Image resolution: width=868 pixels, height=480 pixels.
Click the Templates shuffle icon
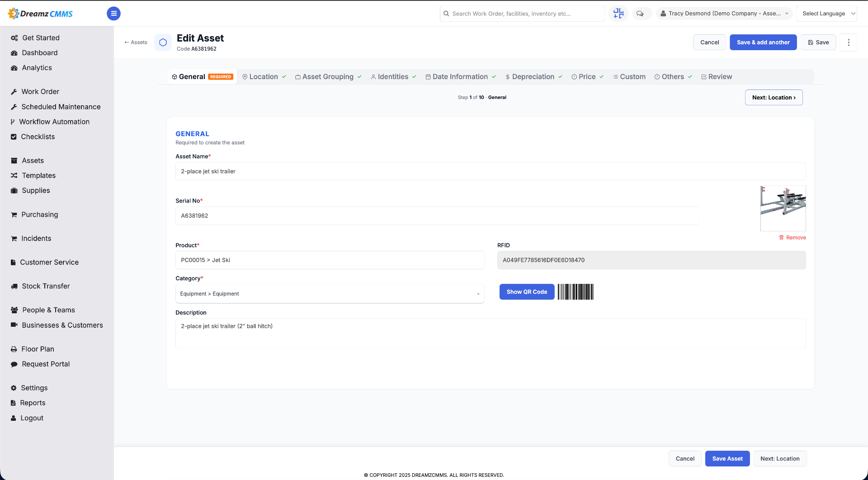tap(14, 175)
